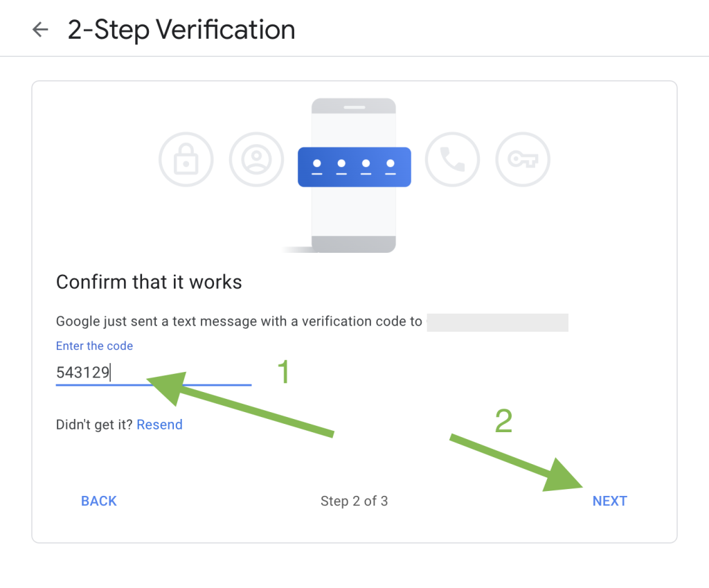Click the back arrow beside 2-Step Verification

[39, 29]
